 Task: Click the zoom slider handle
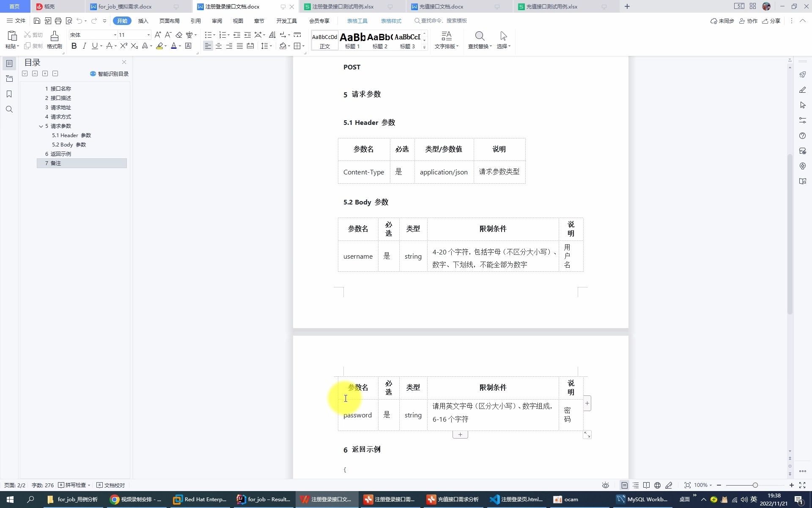(756, 485)
